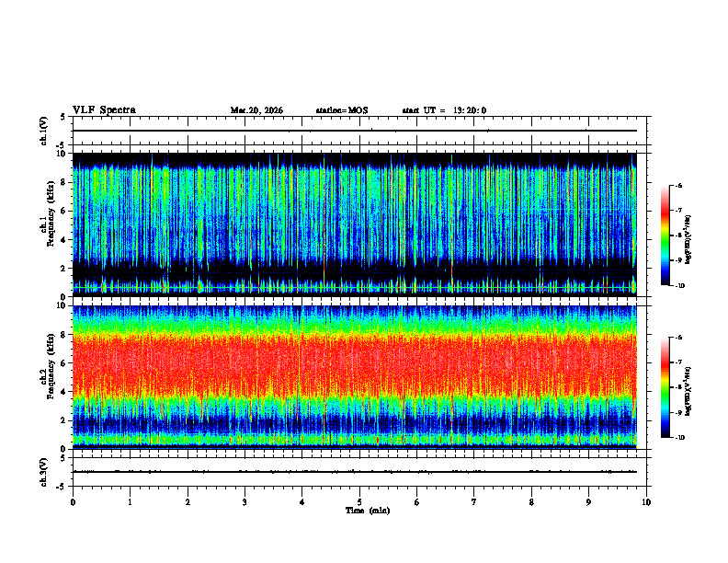Click the "-5" volt tick on ch.3(V) axis
Image resolution: width=728 pixels, height=563 pixels.
62,487
